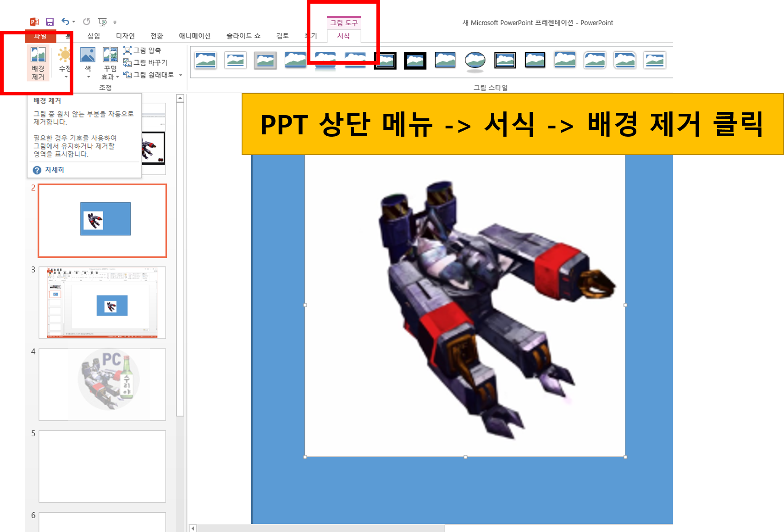Image resolution: width=784 pixels, height=532 pixels.
Task: Apply the rounded diagonal corner white style
Action: 595,60
